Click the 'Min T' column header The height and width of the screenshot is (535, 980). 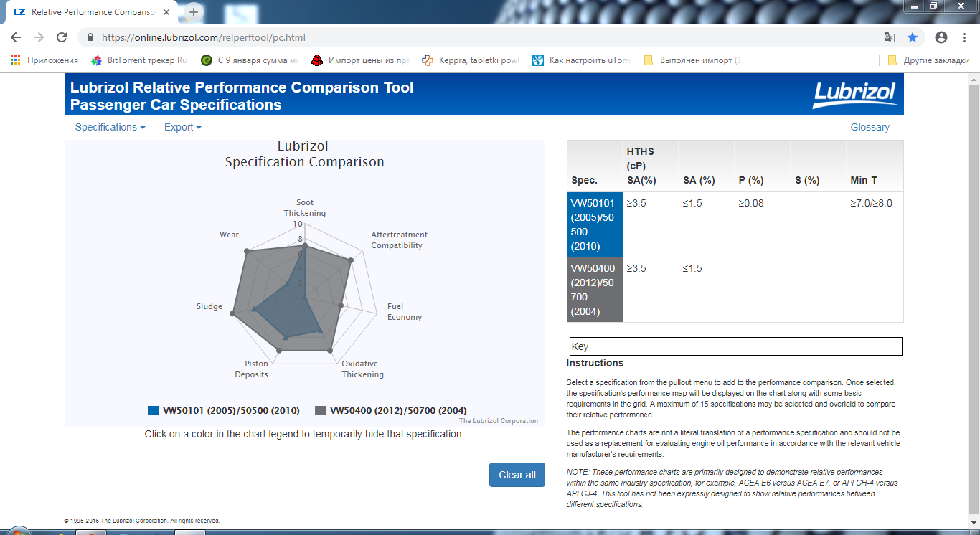875,166
